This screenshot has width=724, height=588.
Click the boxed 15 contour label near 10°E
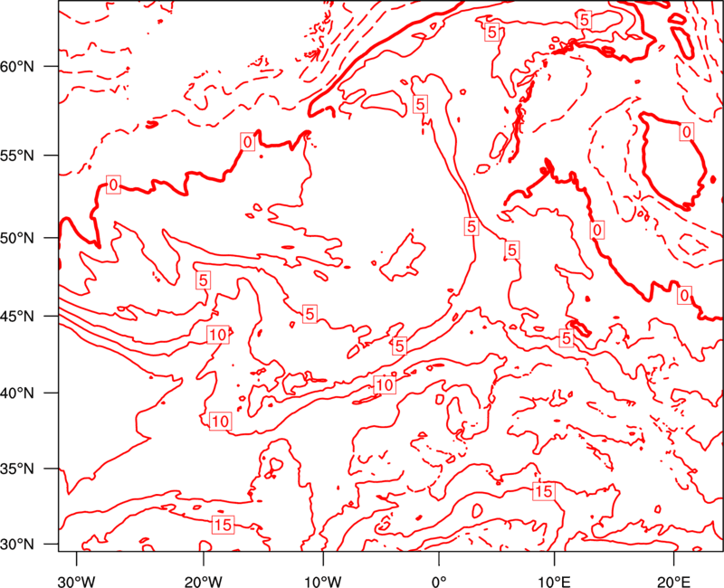[x=544, y=491]
